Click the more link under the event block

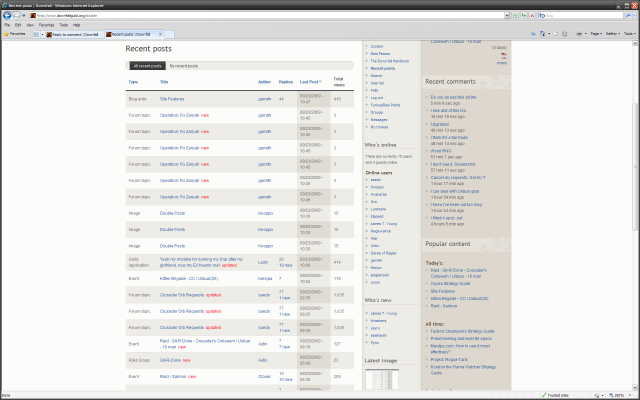pos(502,63)
